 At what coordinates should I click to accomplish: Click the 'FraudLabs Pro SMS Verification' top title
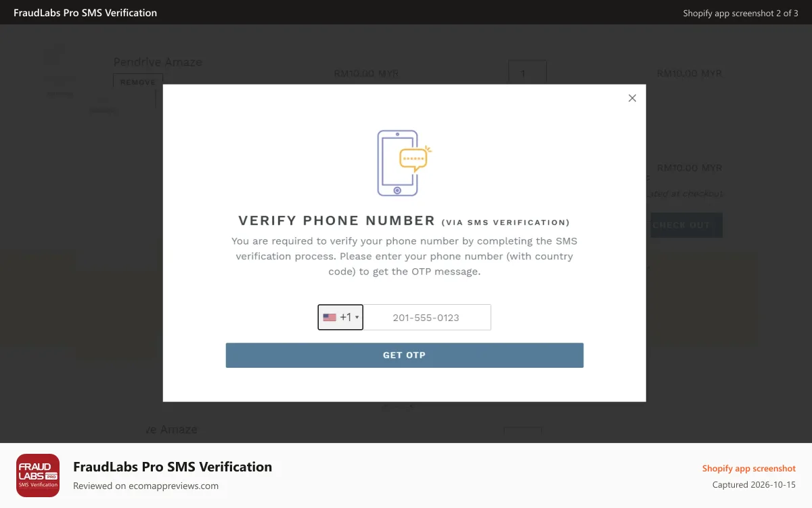pyautogui.click(x=85, y=13)
